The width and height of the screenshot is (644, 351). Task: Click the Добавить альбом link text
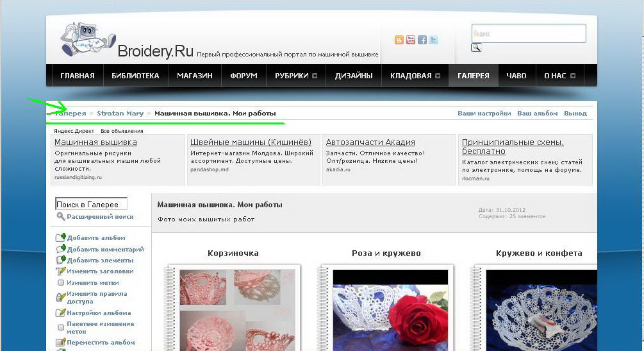[x=97, y=238]
